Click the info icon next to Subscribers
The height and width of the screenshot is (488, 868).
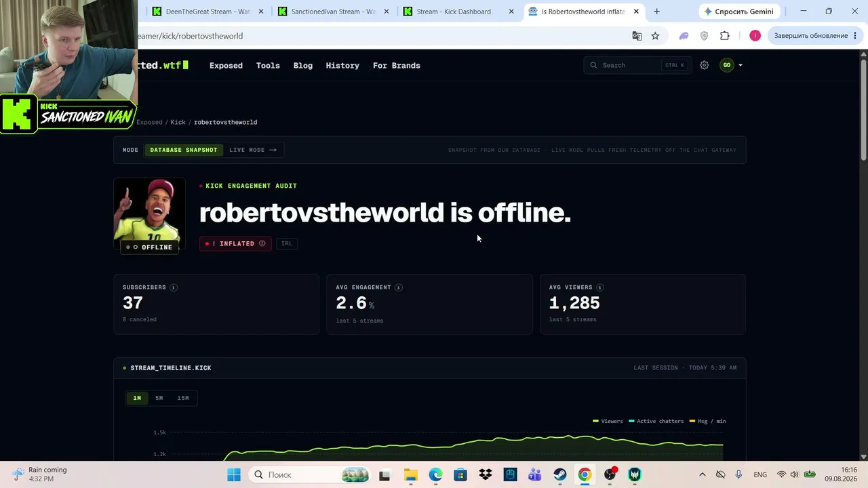[x=173, y=287]
